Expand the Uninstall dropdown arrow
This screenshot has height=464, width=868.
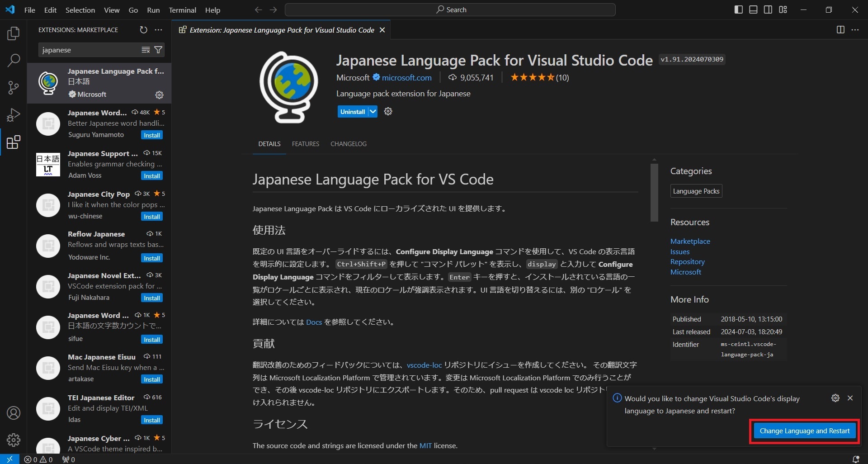point(373,112)
